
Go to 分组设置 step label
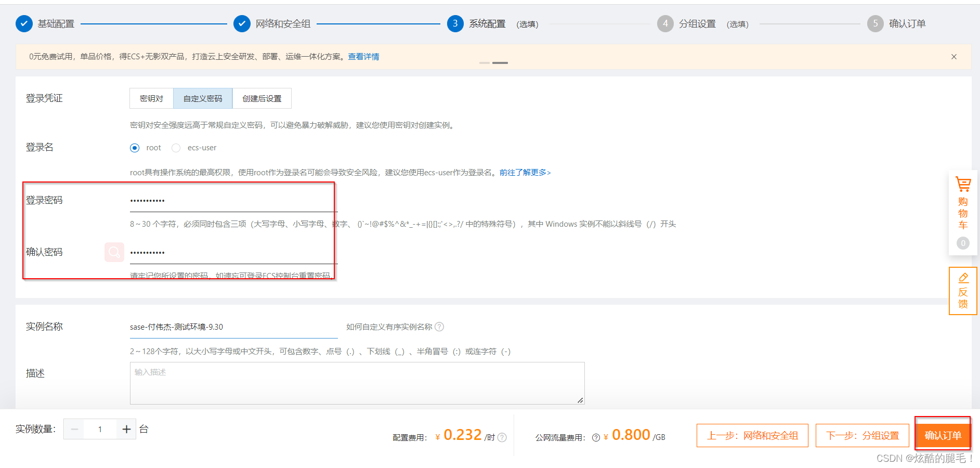[697, 24]
